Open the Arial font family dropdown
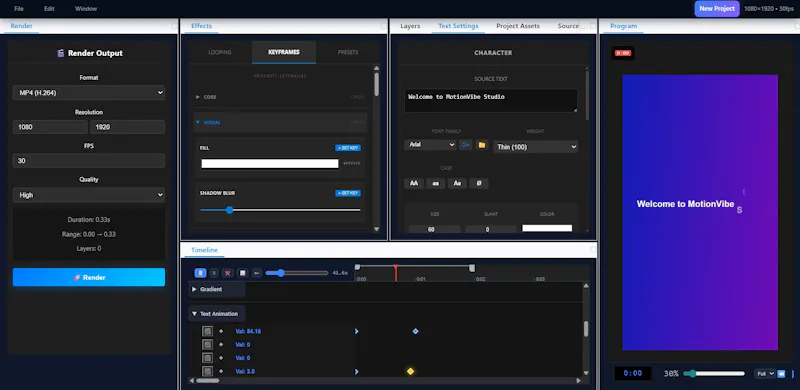This screenshot has height=390, width=800. click(430, 145)
